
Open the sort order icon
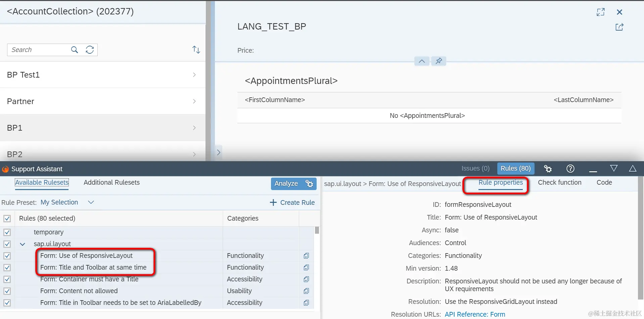tap(196, 50)
